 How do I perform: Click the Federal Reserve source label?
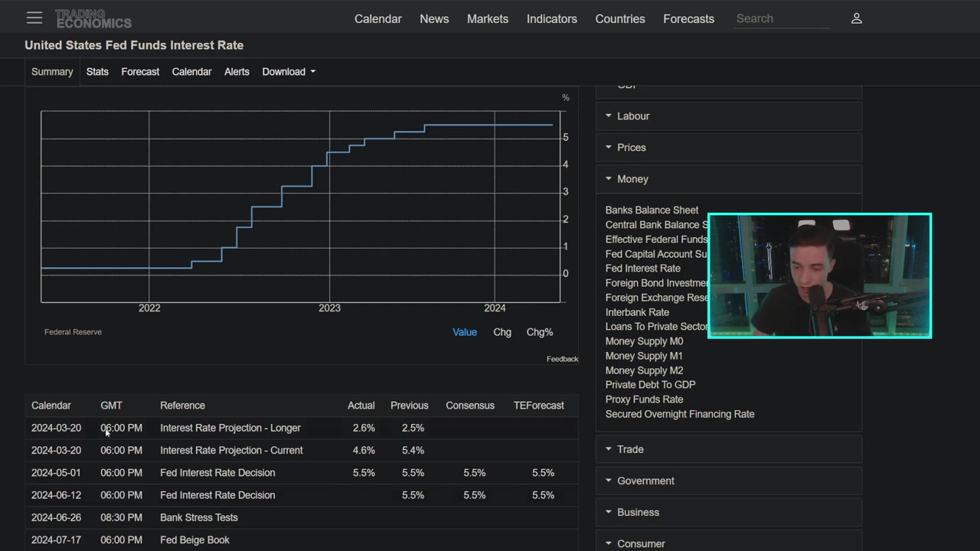pyautogui.click(x=73, y=332)
